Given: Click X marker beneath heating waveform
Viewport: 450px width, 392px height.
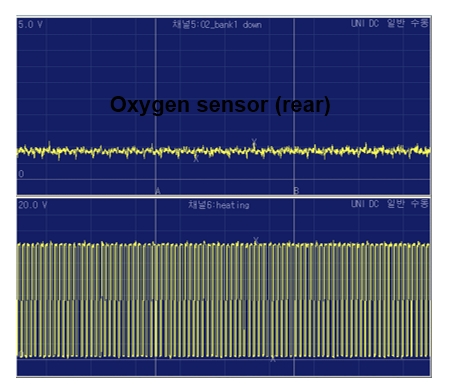Looking at the screenshot, I should pyautogui.click(x=273, y=359).
